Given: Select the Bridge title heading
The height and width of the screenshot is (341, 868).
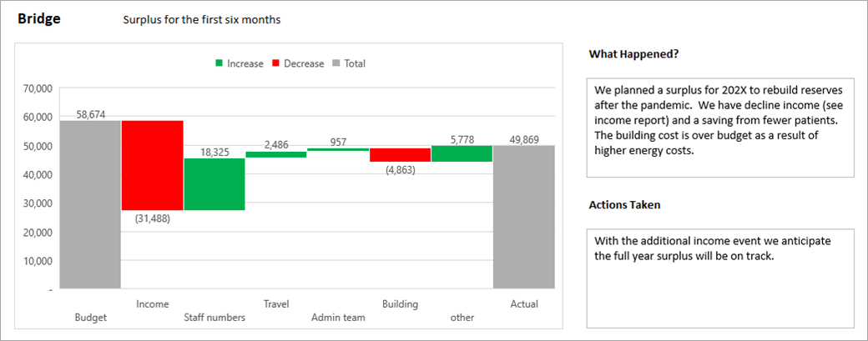Looking at the screenshot, I should [39, 19].
